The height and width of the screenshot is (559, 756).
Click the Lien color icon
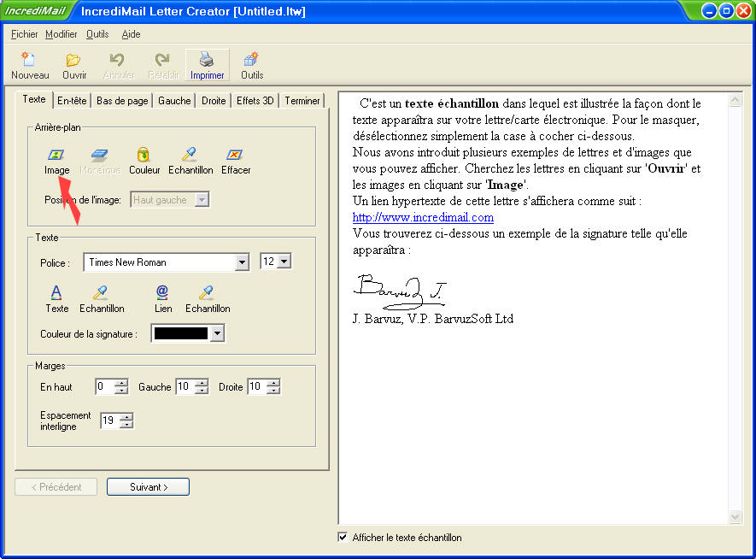click(x=163, y=299)
